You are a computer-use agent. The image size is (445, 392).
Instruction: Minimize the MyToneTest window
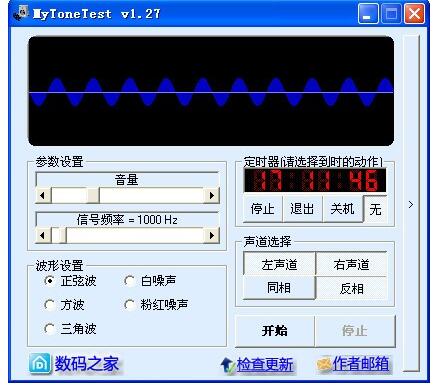[368, 14]
